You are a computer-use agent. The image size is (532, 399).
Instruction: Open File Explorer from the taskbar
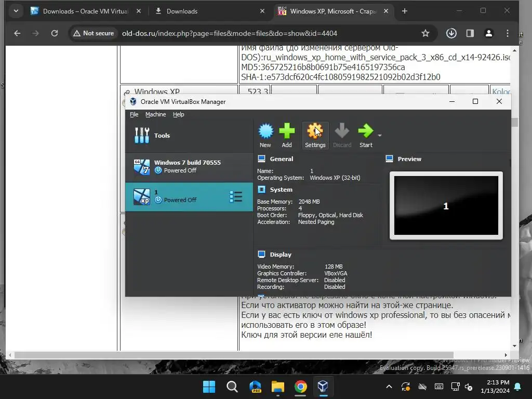[x=278, y=387]
